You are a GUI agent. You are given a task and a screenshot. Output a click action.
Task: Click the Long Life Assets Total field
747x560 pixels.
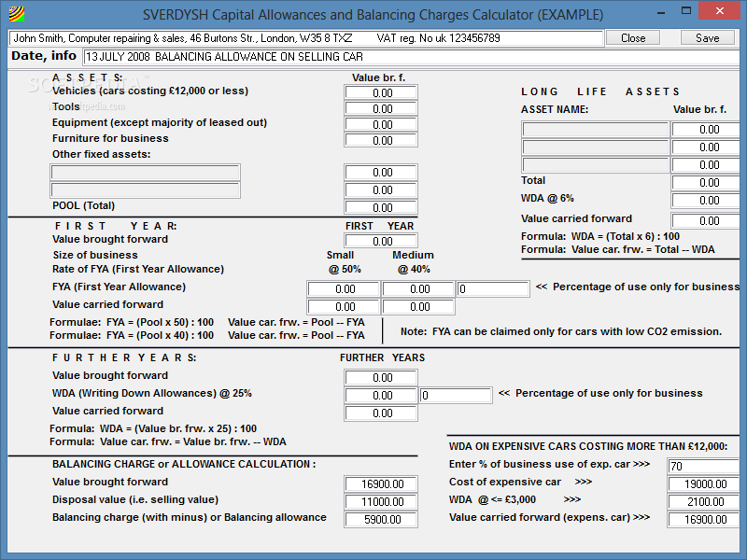[x=706, y=182]
